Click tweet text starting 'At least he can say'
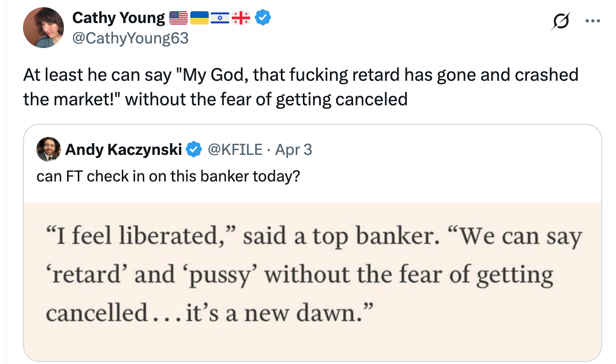 click(301, 86)
